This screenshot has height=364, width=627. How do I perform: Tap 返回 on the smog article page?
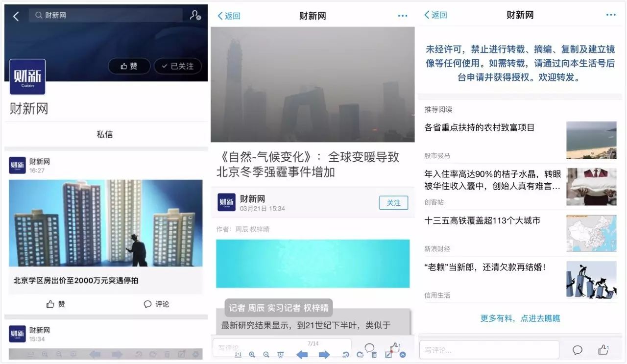coord(229,16)
